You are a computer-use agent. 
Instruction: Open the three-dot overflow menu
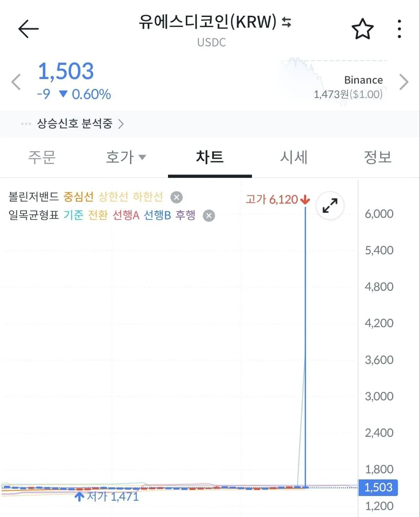(x=399, y=28)
